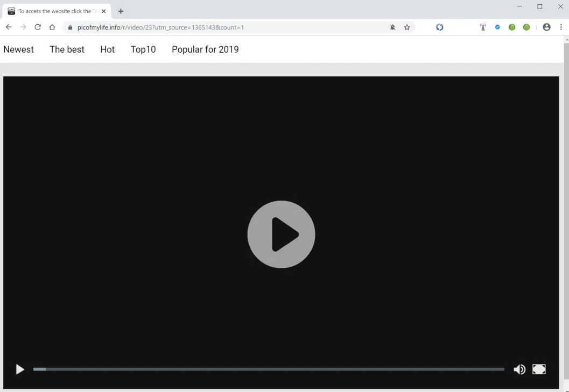The height and width of the screenshot is (392, 569).
Task: Click the first green circle extension
Action: (x=512, y=27)
